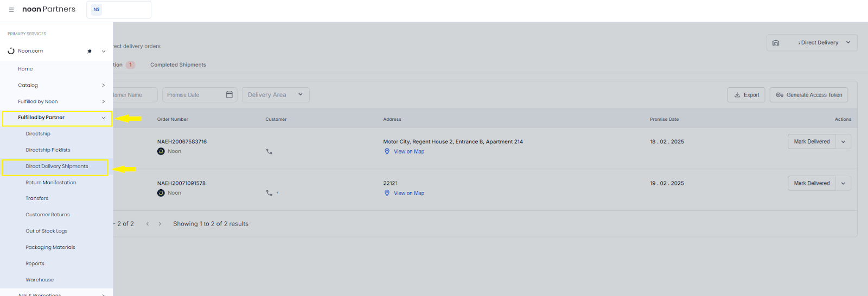The height and width of the screenshot is (296, 868).
Task: Open Out of Stock Logs
Action: [x=47, y=231]
